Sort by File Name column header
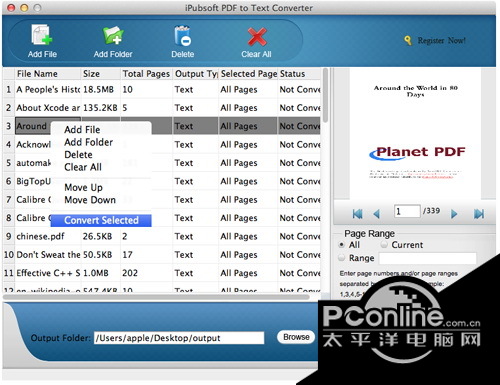 pos(48,74)
